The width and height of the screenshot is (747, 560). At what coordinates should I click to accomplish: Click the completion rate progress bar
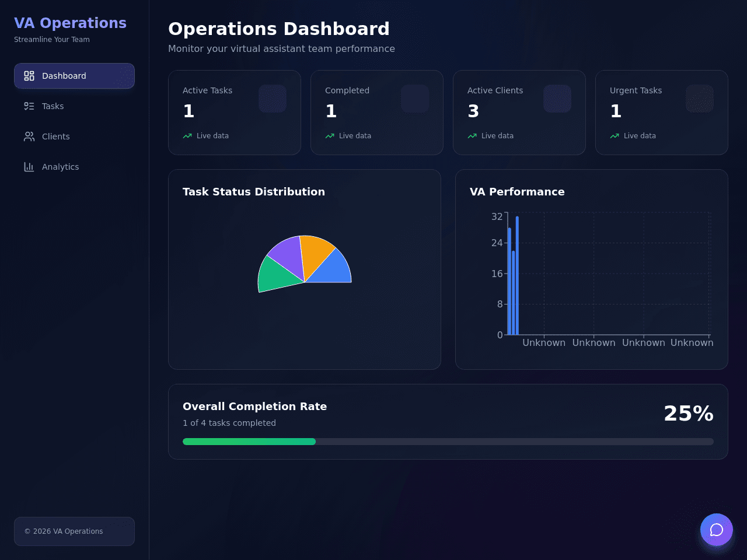448,442
